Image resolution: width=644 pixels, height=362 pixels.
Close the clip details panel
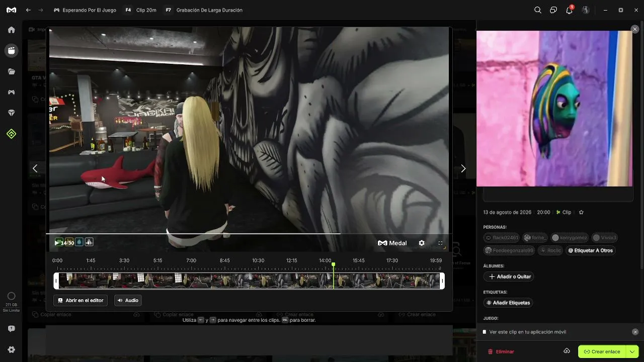click(x=635, y=29)
